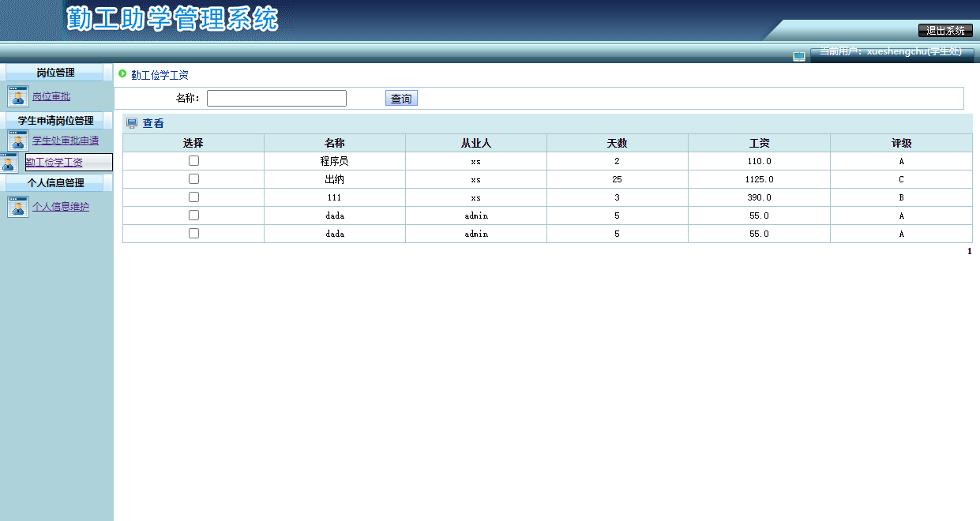
Task: Click the green arrow before 勤工俭学工资 breadcrumb
Action: tap(121, 74)
